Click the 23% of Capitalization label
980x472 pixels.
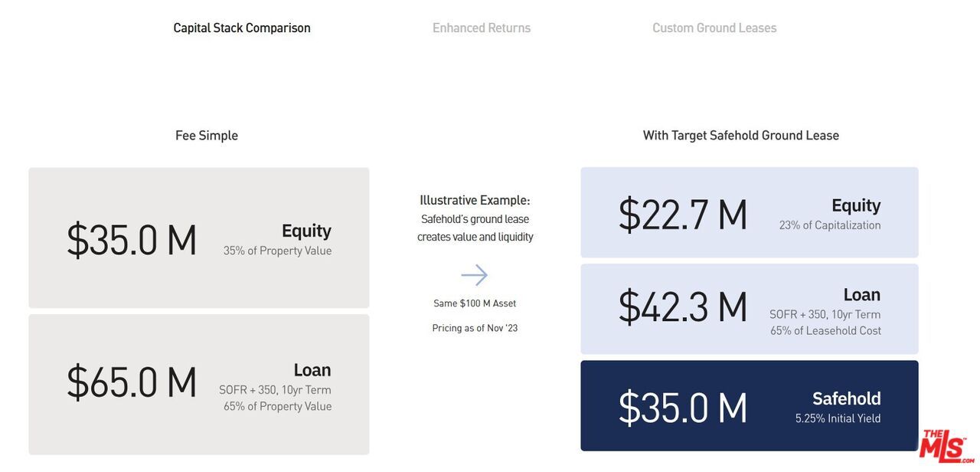830,225
